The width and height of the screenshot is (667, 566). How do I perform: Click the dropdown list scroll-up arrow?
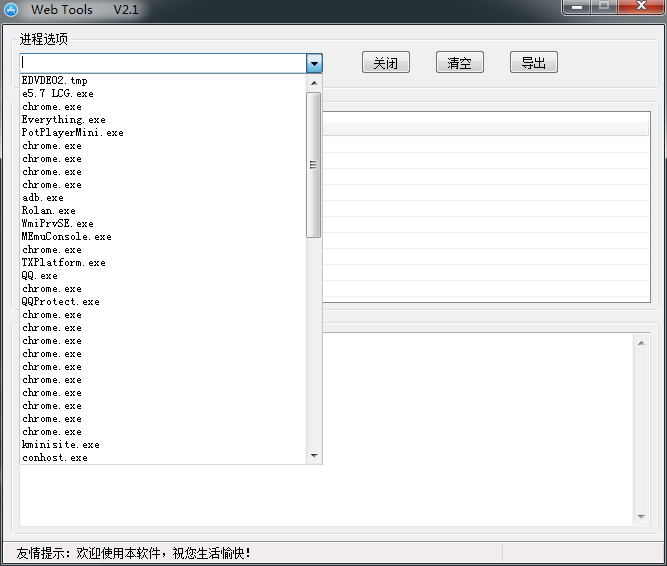314,83
